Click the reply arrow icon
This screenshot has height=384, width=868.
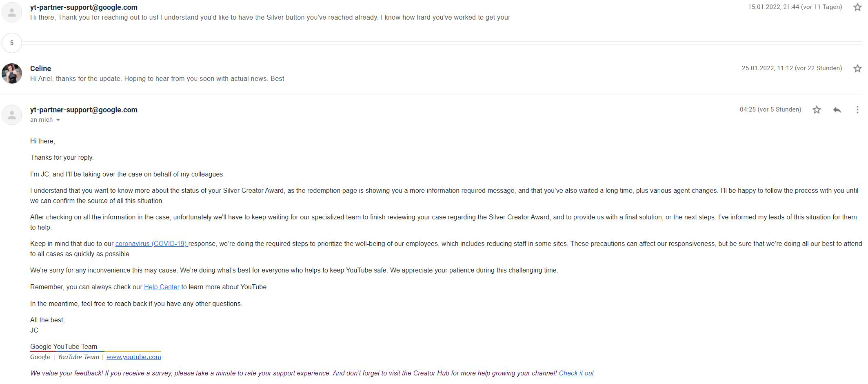coord(837,109)
